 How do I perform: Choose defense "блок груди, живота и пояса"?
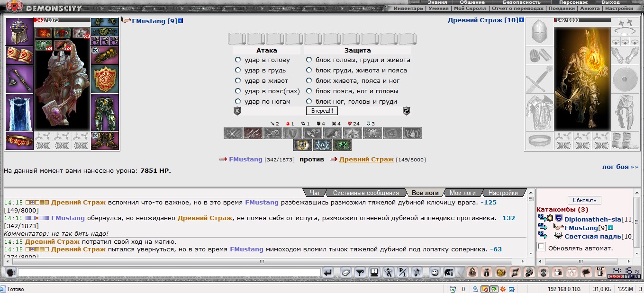point(309,71)
